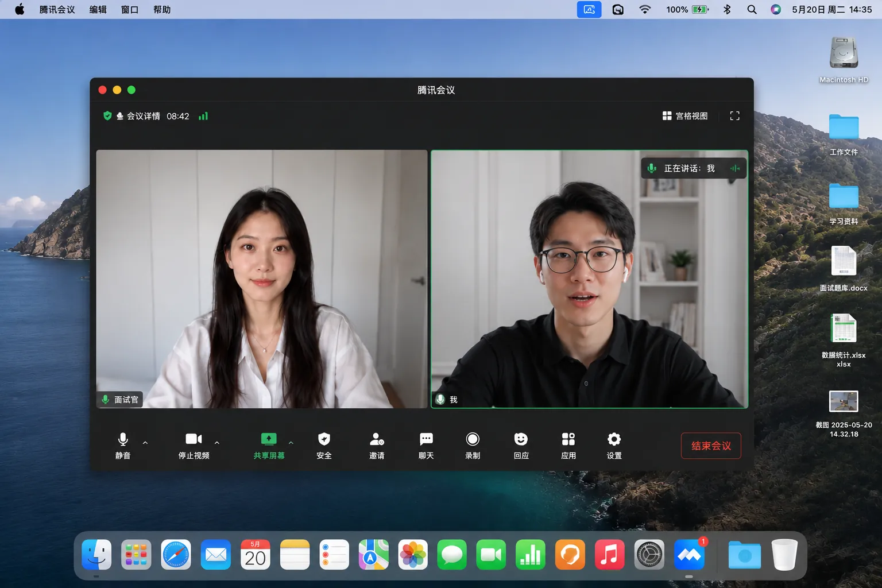Open Maps from the Dock
Image resolution: width=882 pixels, height=588 pixels.
tap(374, 555)
